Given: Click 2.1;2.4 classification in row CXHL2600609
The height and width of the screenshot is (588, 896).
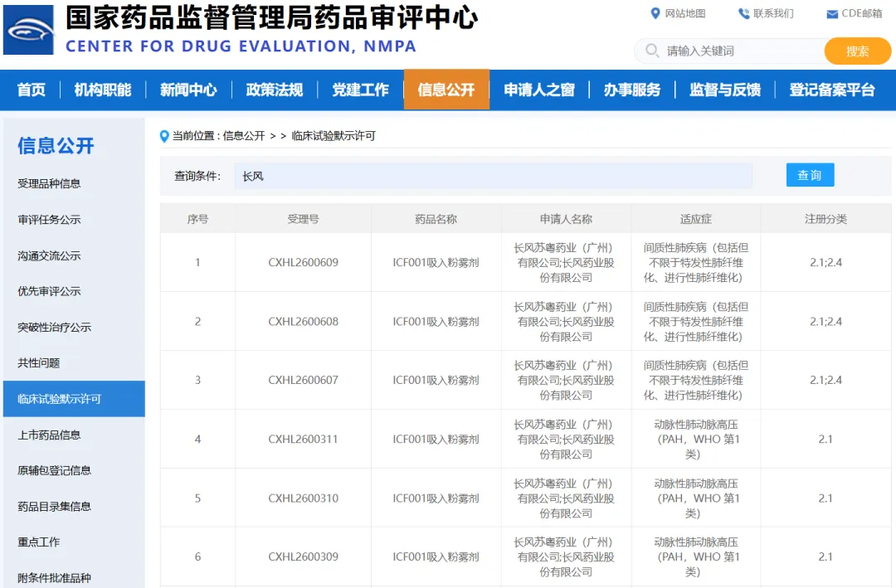Looking at the screenshot, I should [x=825, y=262].
